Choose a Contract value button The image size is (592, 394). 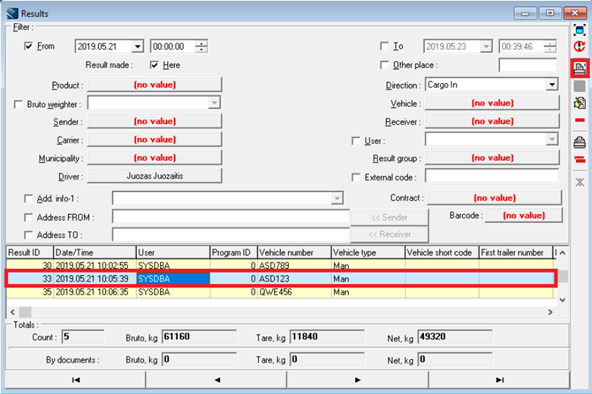(x=495, y=198)
